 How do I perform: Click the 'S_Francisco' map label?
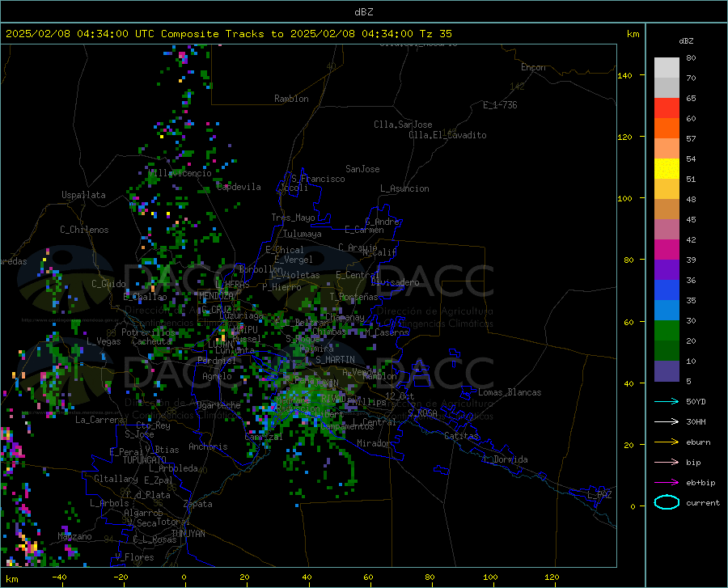[319, 179]
